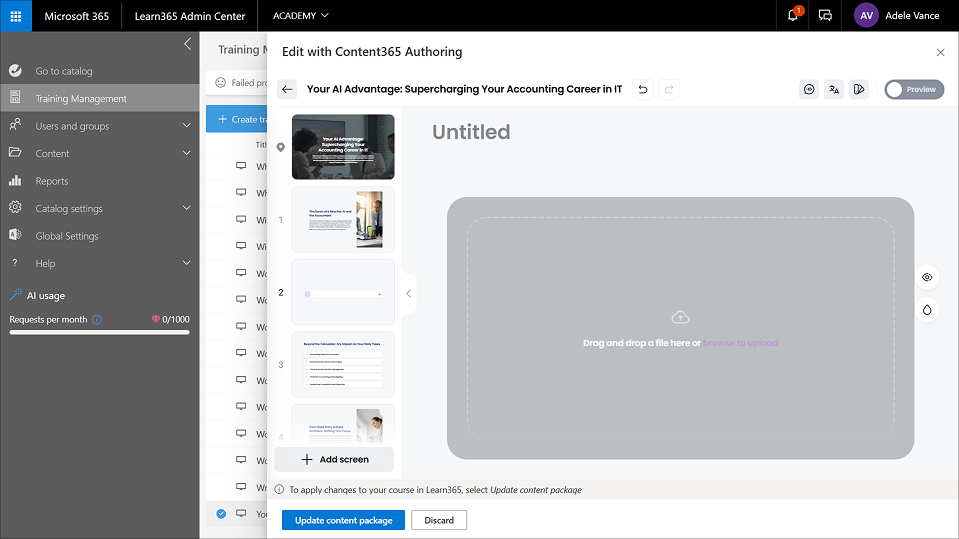
Task: Click the chat feedback icon in header
Action: point(825,16)
